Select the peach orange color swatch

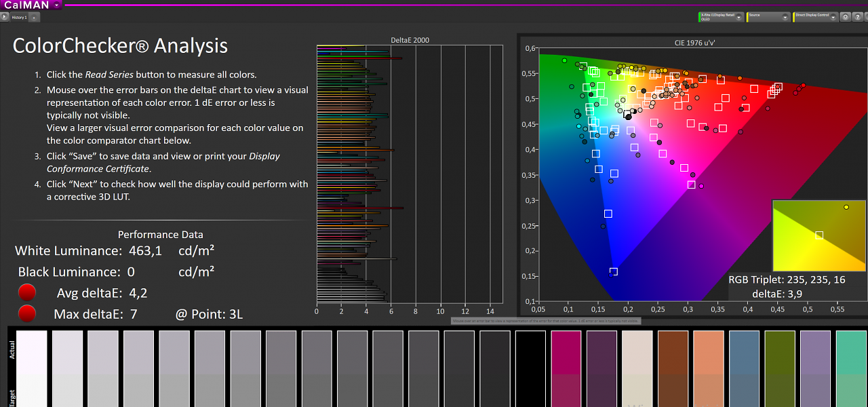(x=709, y=369)
